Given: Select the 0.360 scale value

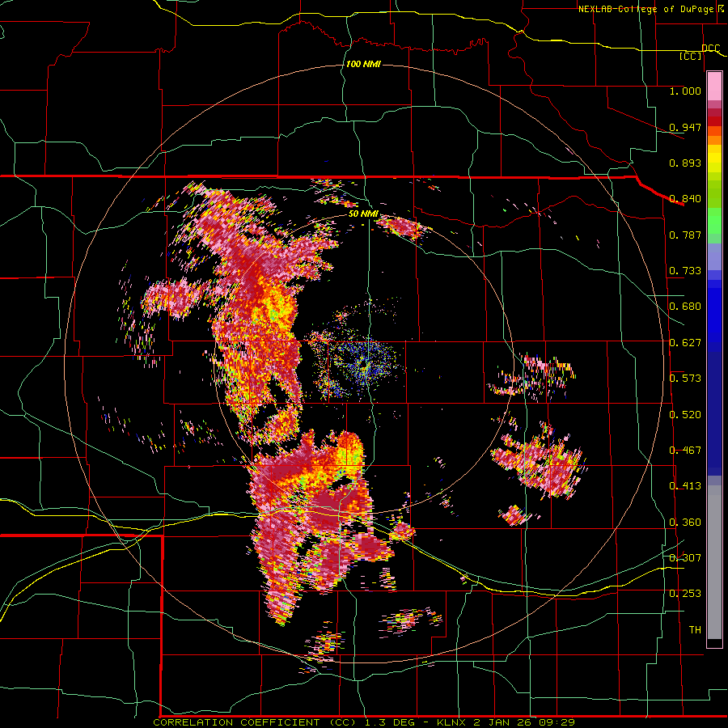Looking at the screenshot, I should (x=685, y=523).
